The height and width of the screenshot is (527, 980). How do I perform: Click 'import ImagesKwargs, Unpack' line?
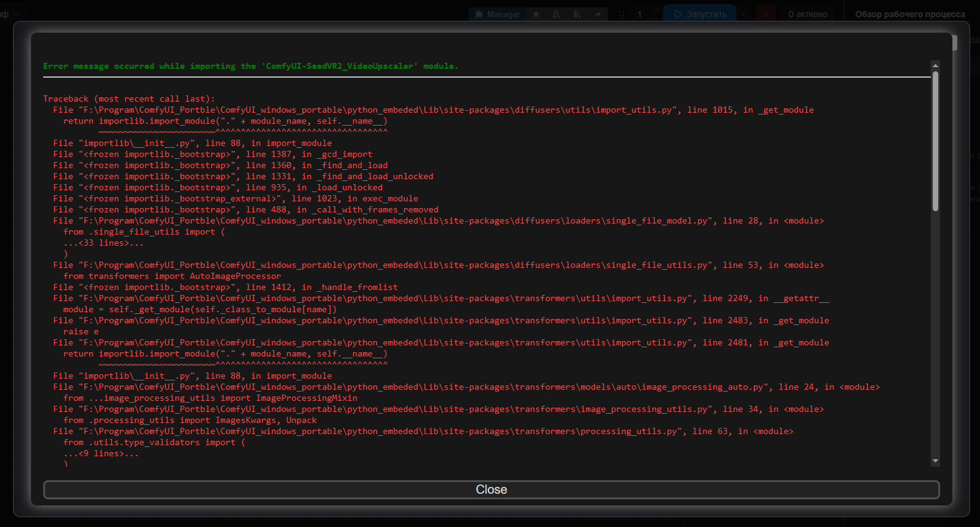[x=190, y=420]
